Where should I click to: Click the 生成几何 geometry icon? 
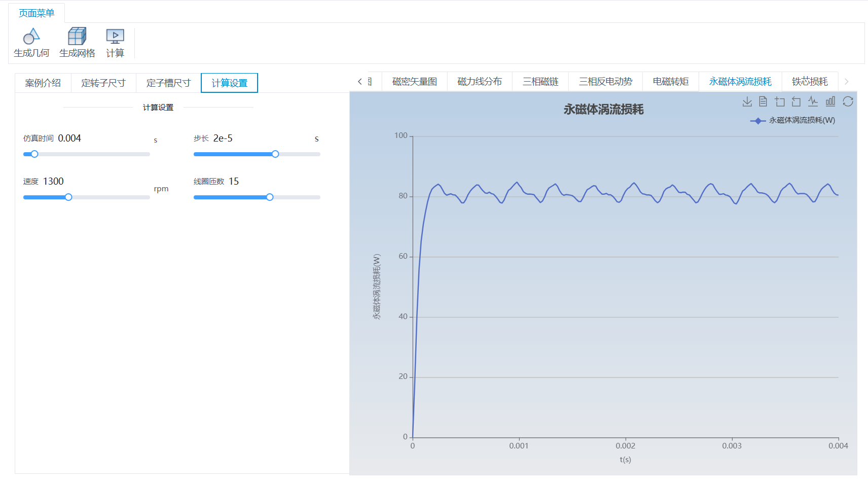[31, 36]
